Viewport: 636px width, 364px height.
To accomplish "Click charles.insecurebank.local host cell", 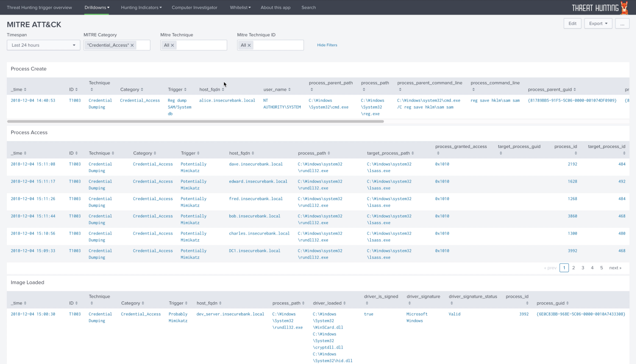I will tap(259, 233).
